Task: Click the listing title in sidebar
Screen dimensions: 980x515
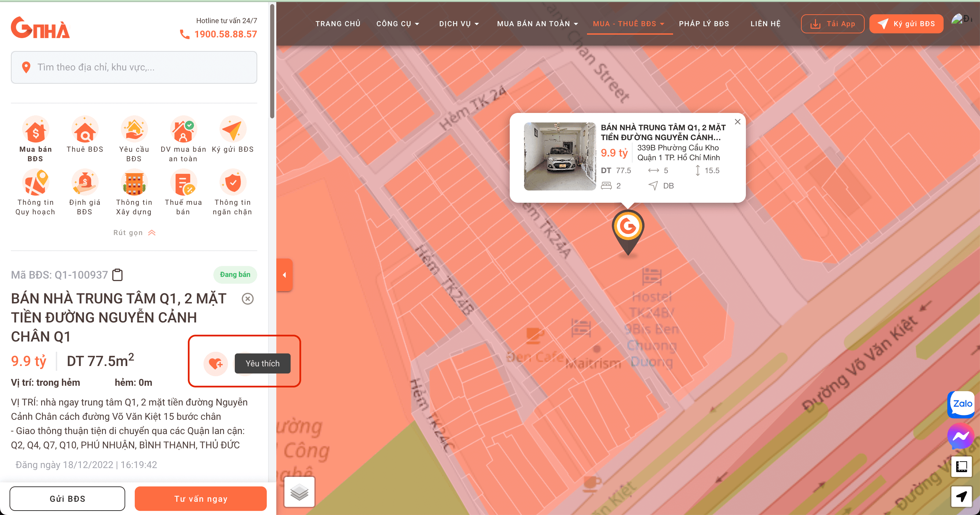Action: 119,318
